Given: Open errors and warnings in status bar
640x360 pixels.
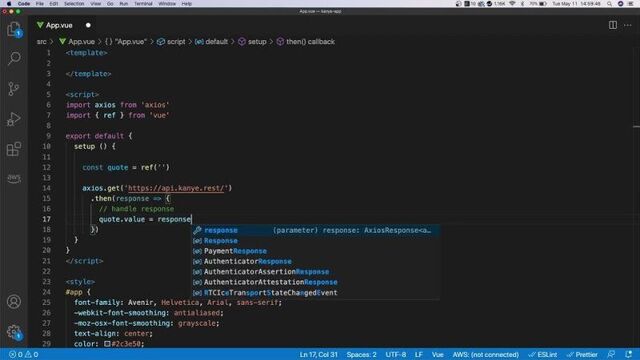Looking at the screenshot, I should pos(24,354).
